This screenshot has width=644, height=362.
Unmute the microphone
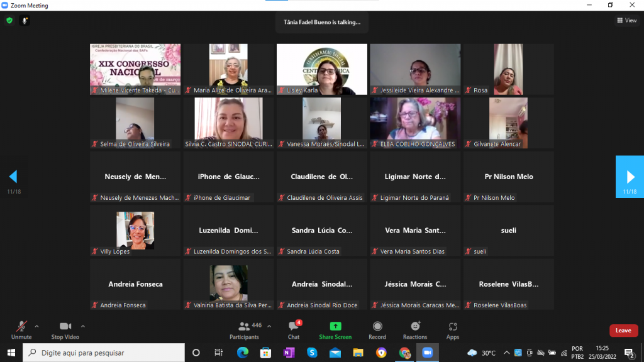21,330
